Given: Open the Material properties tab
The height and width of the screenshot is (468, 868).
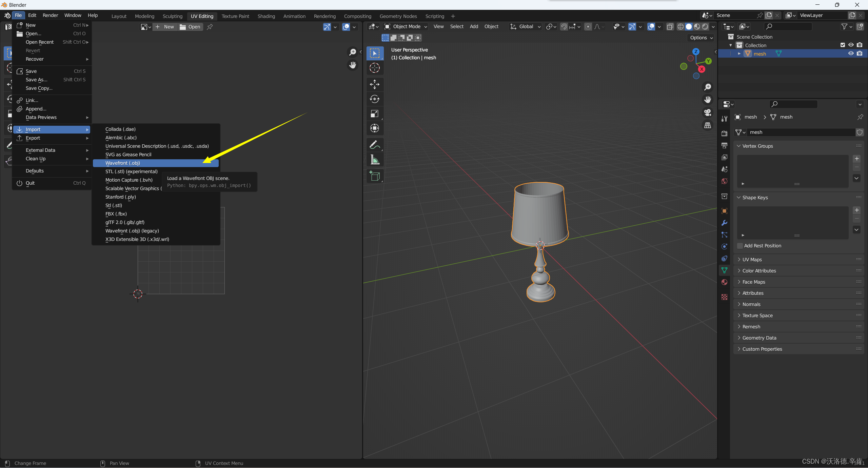Looking at the screenshot, I should [x=725, y=282].
